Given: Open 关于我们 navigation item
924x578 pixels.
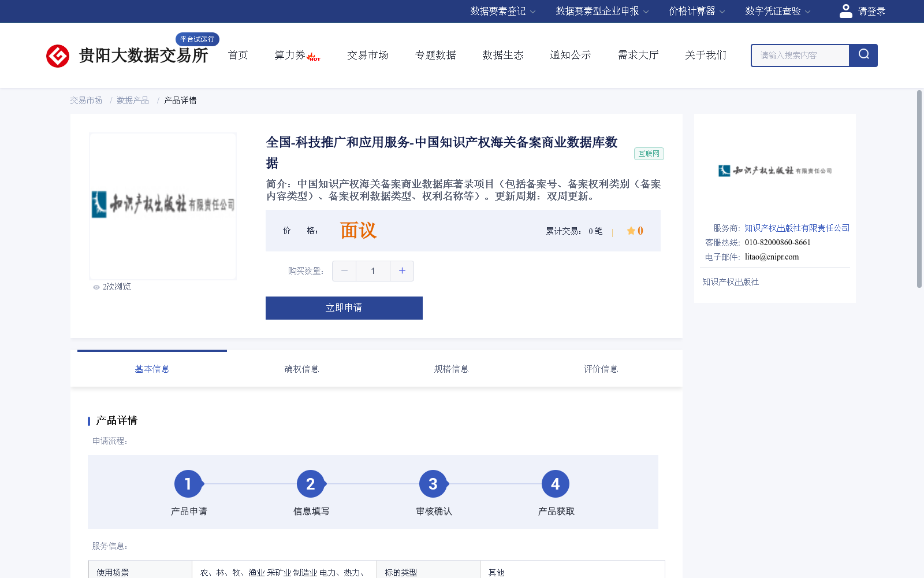Looking at the screenshot, I should (706, 55).
